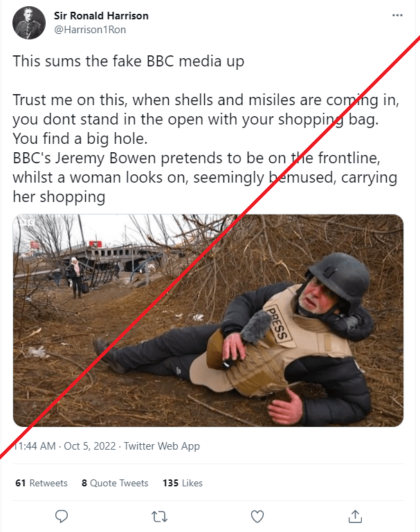This screenshot has width=420, height=532.
Task: Show the 135 Likes list
Action: click(x=182, y=483)
